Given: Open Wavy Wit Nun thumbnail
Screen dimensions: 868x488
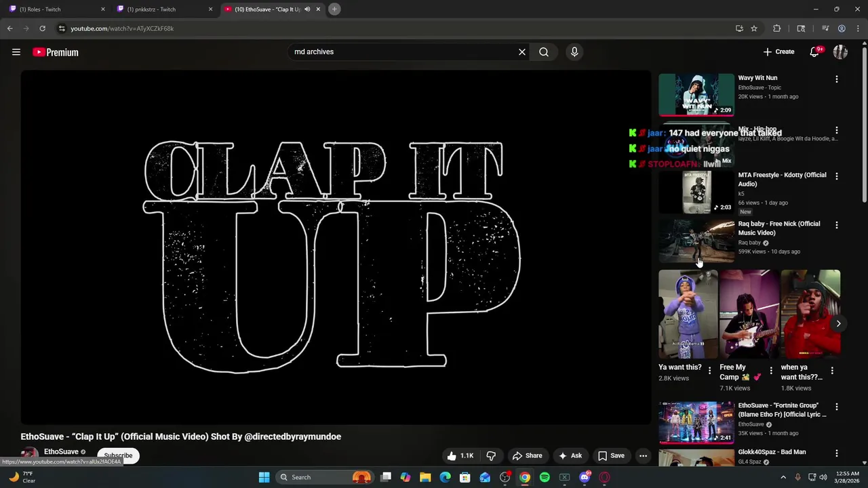Looking at the screenshot, I should [696, 95].
